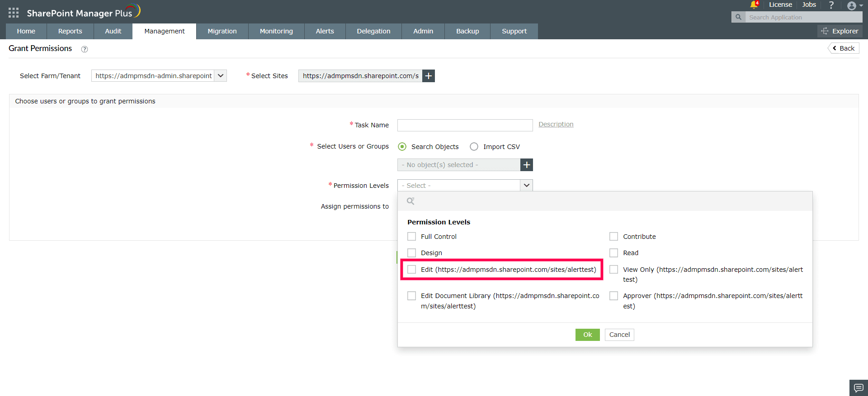The width and height of the screenshot is (868, 396).
Task: Switch to the Management tab
Action: (165, 31)
